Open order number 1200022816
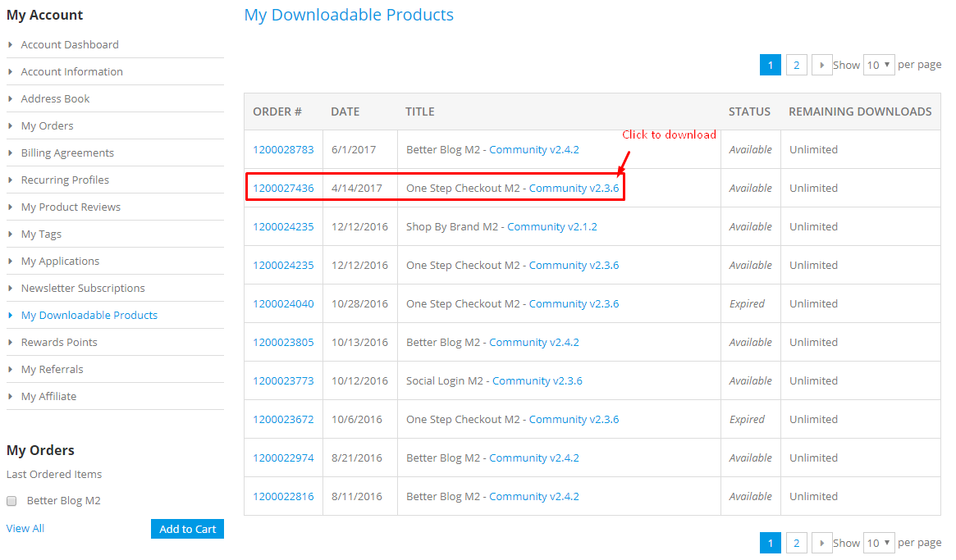This screenshot has height=560, width=956. pos(283,496)
